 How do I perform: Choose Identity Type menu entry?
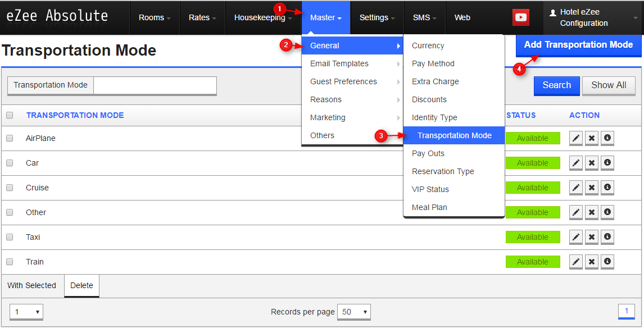pos(454,117)
